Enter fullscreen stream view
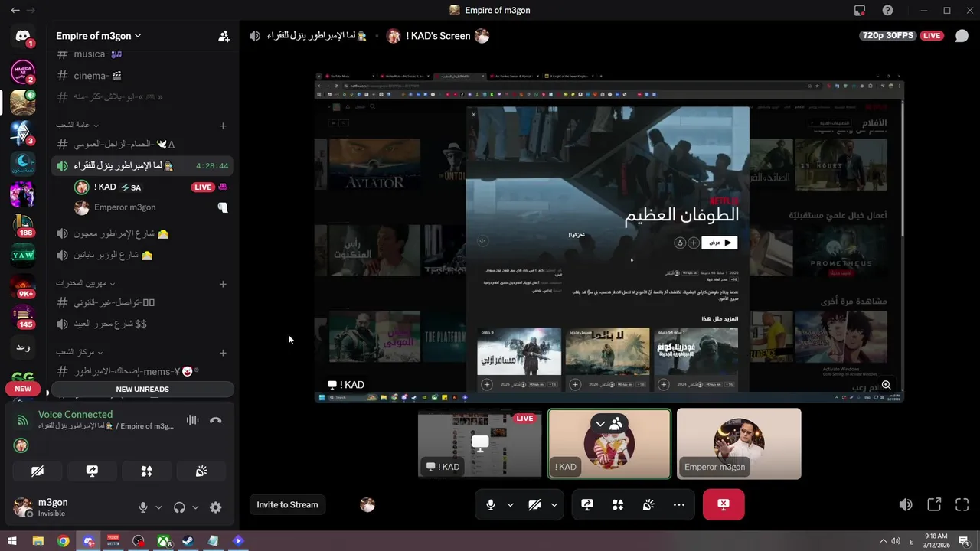This screenshot has width=980, height=551. click(x=962, y=505)
